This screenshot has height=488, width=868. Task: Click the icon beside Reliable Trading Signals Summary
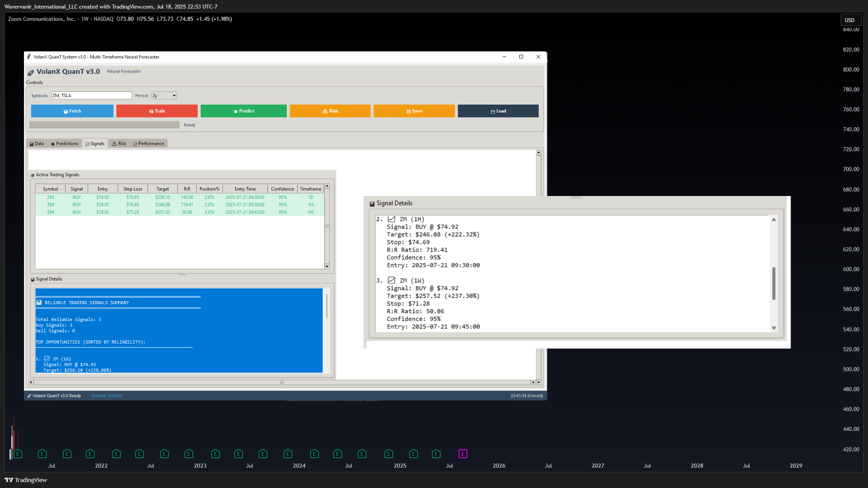39,302
